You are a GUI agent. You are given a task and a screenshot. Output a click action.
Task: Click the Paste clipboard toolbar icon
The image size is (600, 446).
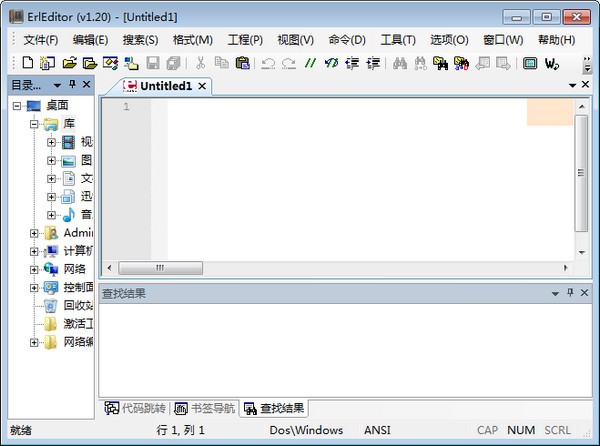coord(242,63)
